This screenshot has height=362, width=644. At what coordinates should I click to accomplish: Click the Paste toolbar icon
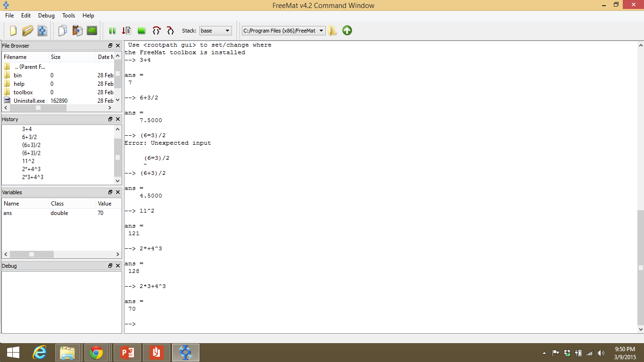click(x=77, y=31)
